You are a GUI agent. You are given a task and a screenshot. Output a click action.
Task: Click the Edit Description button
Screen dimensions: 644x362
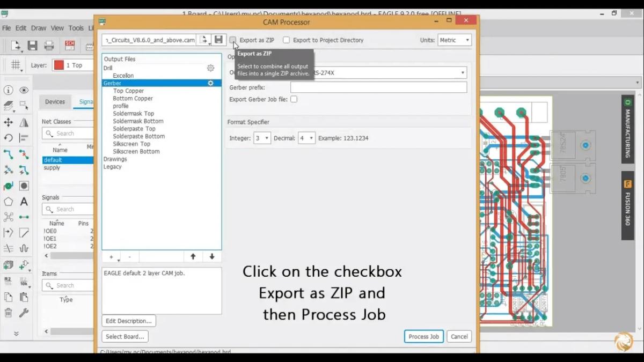point(129,321)
